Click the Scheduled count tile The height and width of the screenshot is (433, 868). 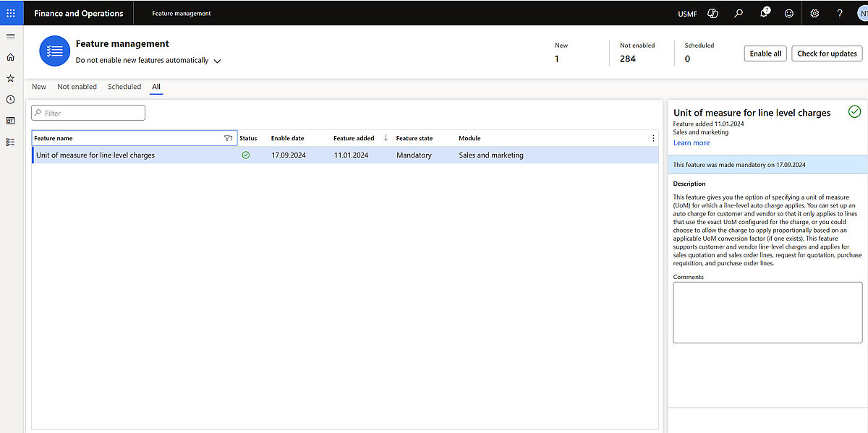(699, 52)
